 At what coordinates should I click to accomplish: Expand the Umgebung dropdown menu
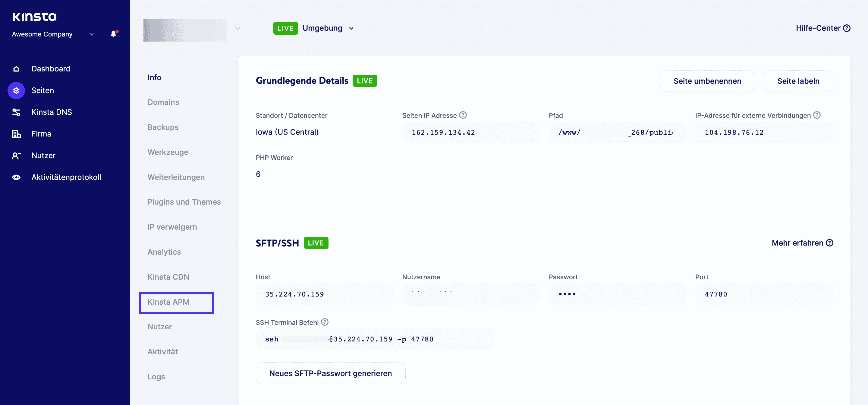pyautogui.click(x=327, y=28)
